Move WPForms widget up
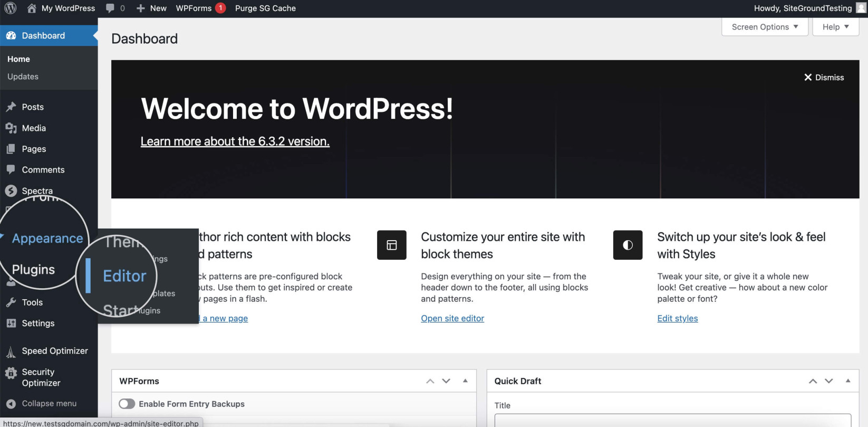This screenshot has height=427, width=868. tap(430, 381)
